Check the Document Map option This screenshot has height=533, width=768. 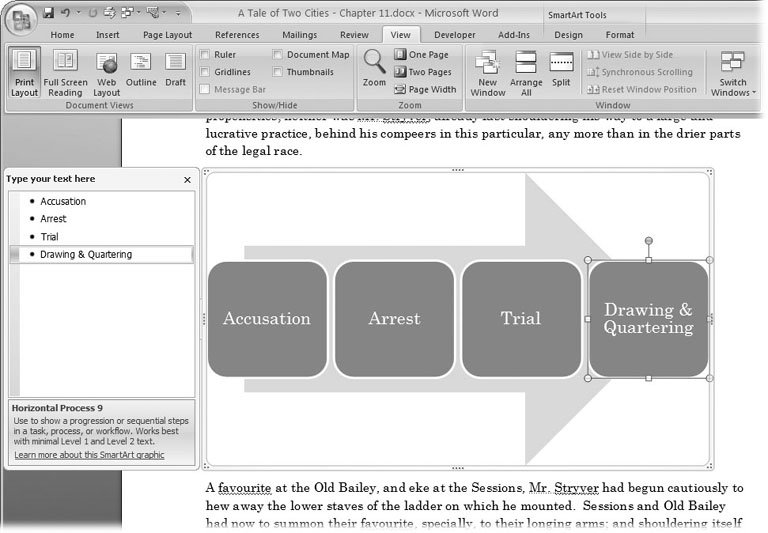coord(278,55)
